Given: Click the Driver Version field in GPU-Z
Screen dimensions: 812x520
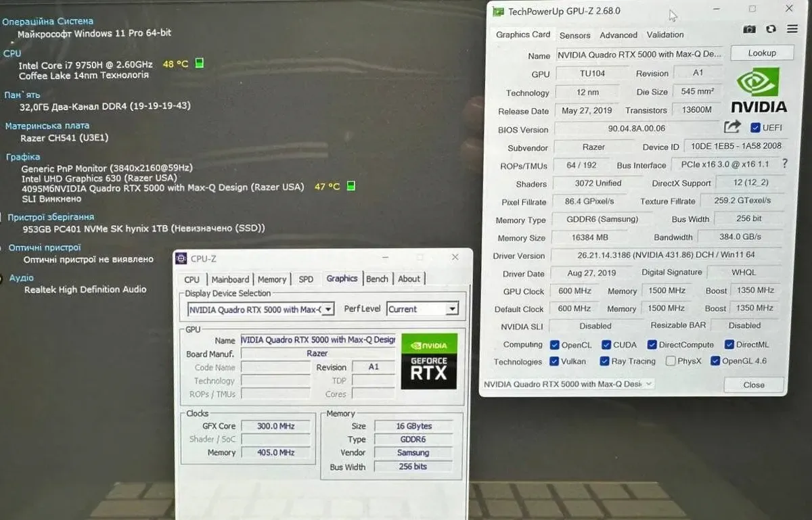Looking at the screenshot, I should pos(665,256).
